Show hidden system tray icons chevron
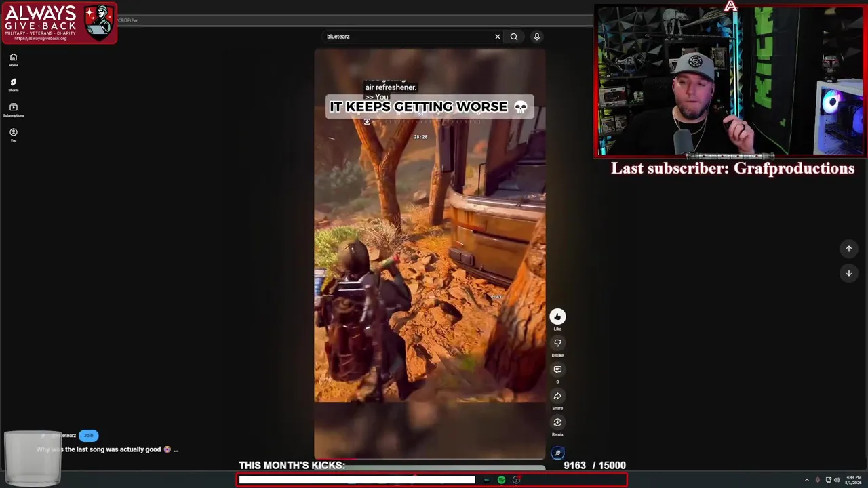This screenshot has width=868, height=488. point(806,480)
